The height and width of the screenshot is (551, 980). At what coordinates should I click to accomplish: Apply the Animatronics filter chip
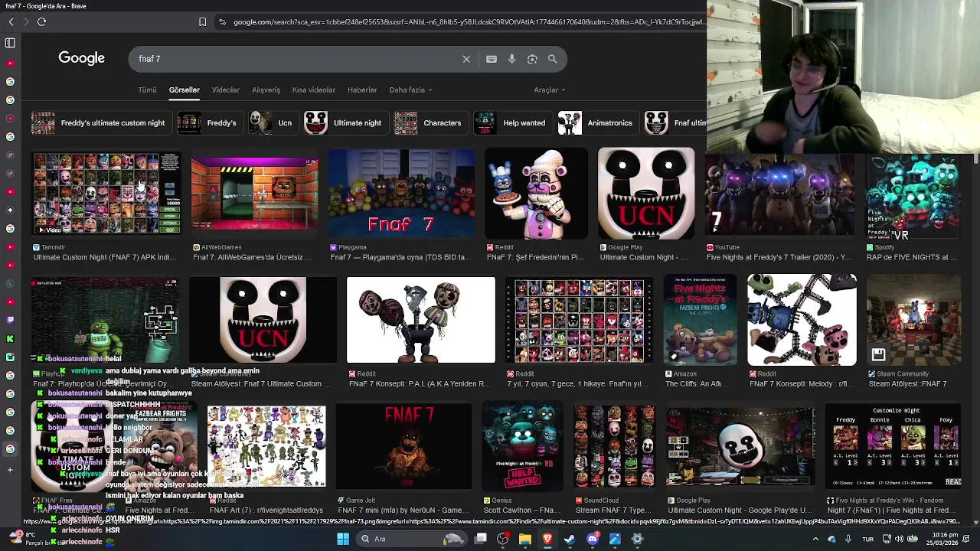tap(597, 122)
